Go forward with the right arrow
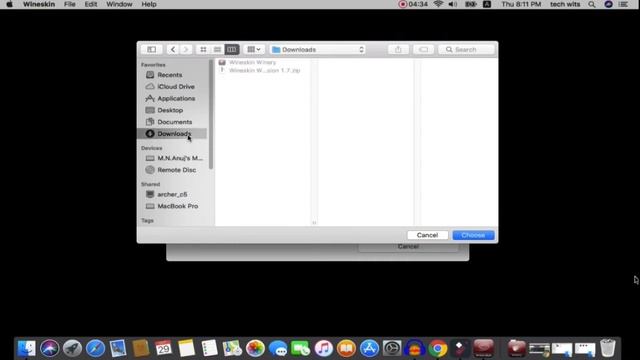The width and height of the screenshot is (640, 360). (186, 49)
